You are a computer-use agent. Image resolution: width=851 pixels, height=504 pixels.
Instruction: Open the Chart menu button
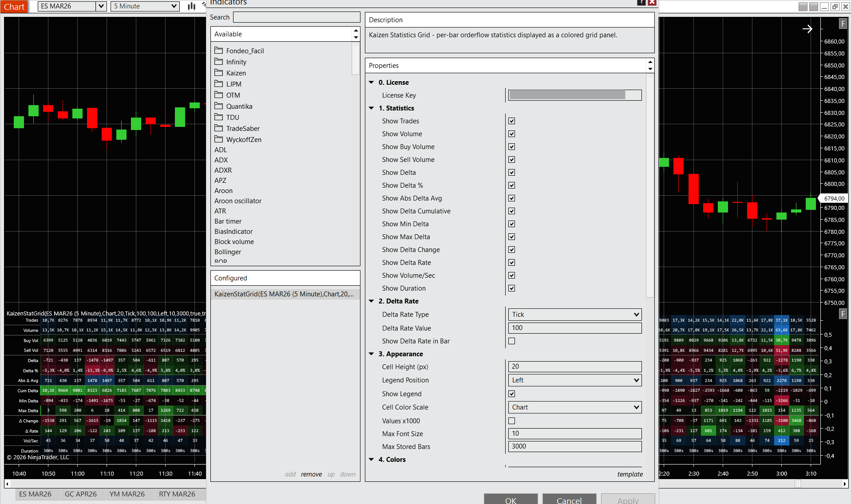point(14,7)
